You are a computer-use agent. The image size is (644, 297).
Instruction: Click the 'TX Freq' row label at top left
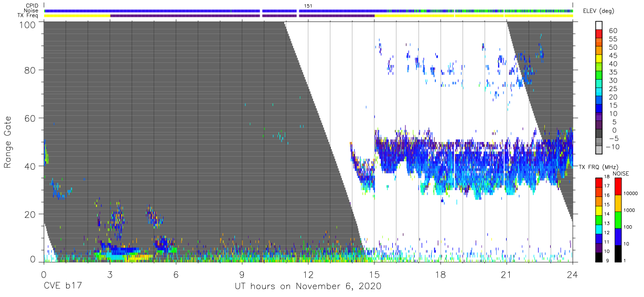pyautogui.click(x=28, y=15)
